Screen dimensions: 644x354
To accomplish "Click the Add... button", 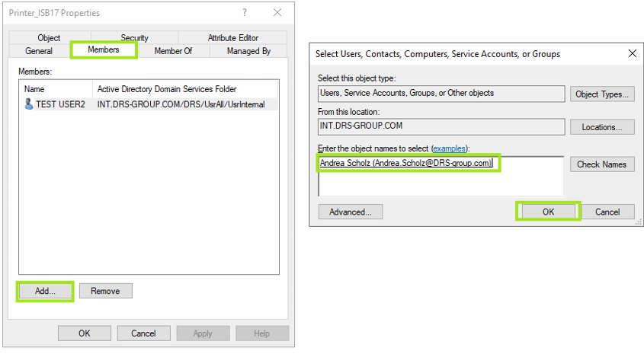I will [45, 291].
